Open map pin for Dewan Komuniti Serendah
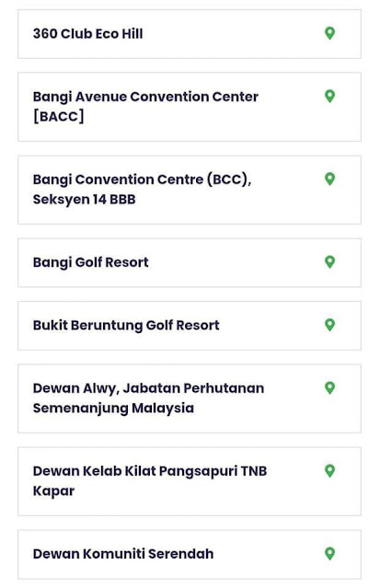This screenshot has height=588, width=381. click(329, 554)
